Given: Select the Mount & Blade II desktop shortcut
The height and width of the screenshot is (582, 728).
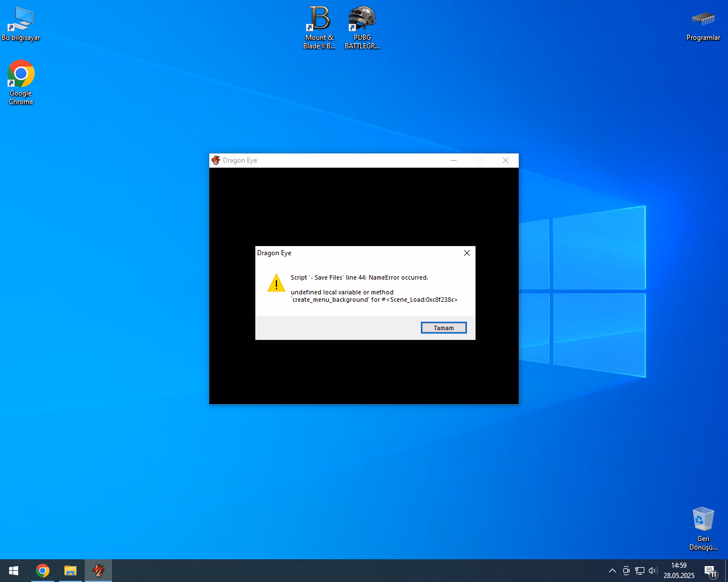Looking at the screenshot, I should (319, 27).
